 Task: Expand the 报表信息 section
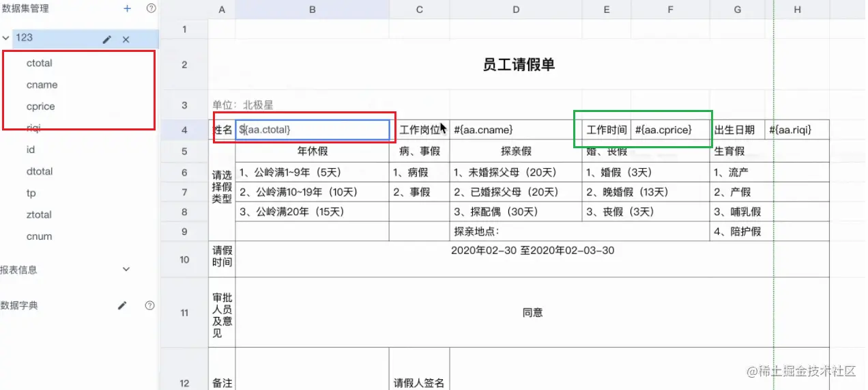pos(126,270)
